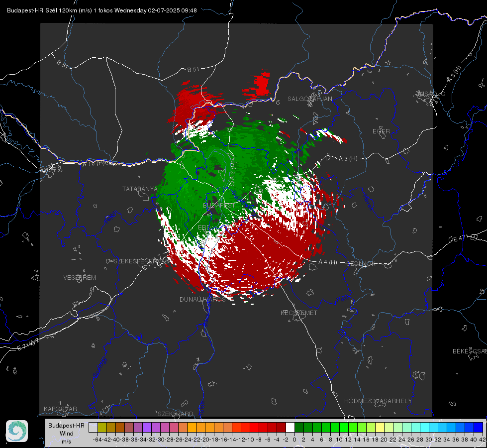Click the light gray swatch at legend start
Screen dimensions: 487x448
pyautogui.click(x=93, y=427)
